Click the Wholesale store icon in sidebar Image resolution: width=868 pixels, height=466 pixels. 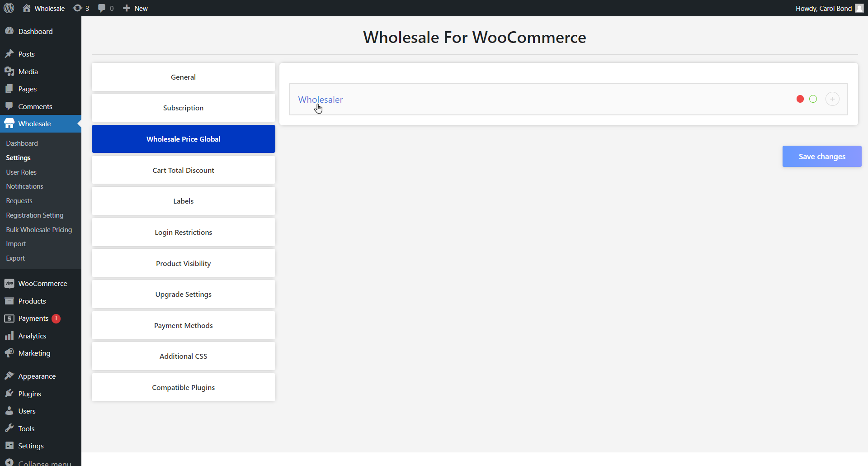click(9, 124)
